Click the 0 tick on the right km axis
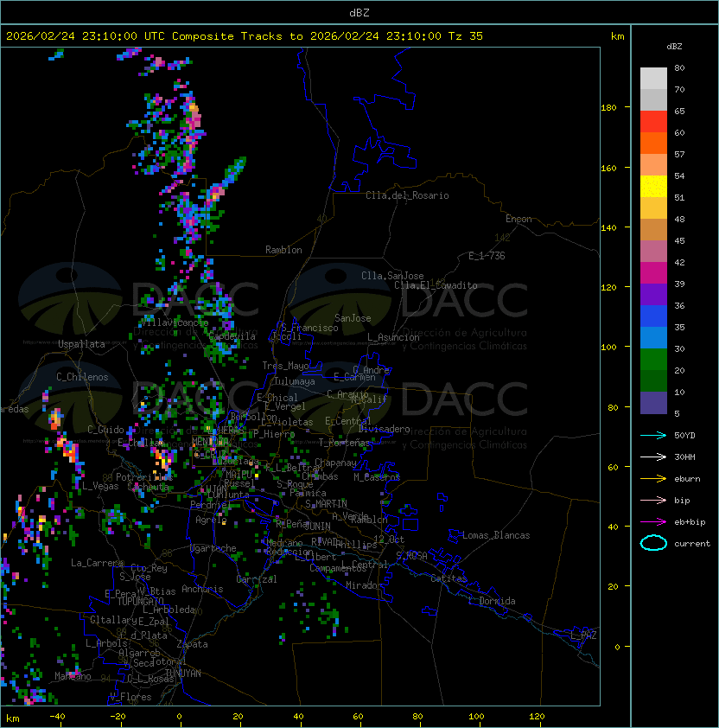 pyautogui.click(x=617, y=647)
